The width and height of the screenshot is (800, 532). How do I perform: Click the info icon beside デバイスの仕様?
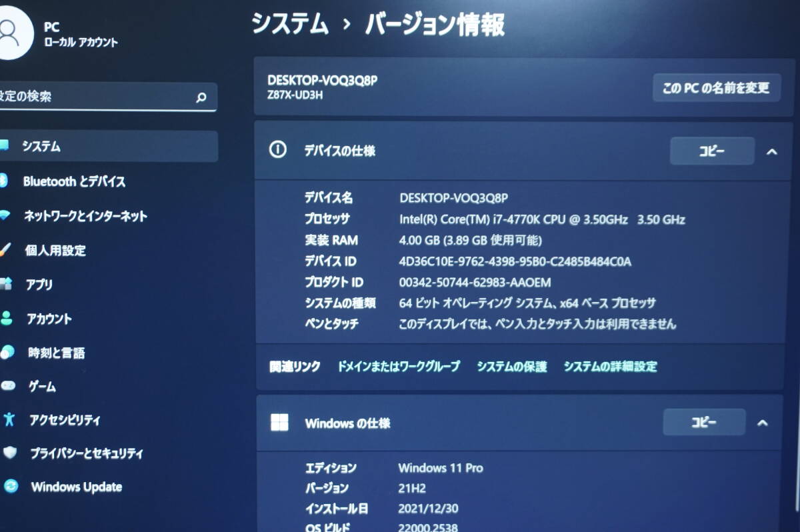(277, 150)
